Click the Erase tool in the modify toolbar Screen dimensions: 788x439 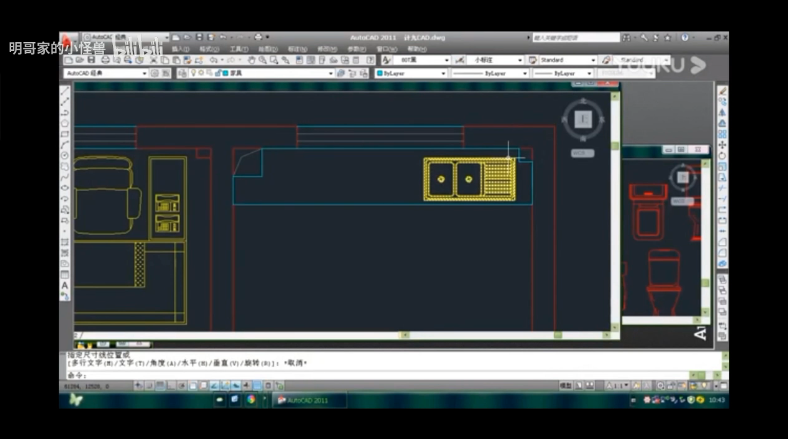point(722,91)
